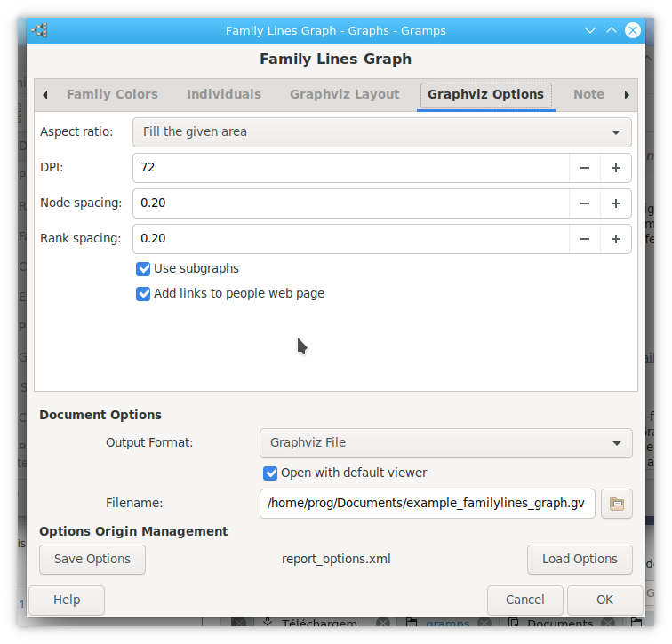
Task: Click the Document Options heading
Action: point(100,415)
